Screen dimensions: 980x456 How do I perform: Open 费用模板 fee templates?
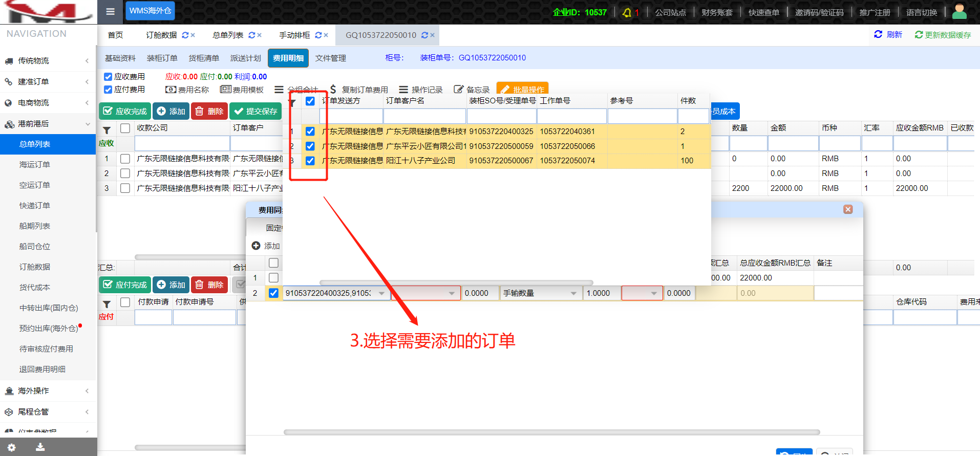pyautogui.click(x=242, y=90)
